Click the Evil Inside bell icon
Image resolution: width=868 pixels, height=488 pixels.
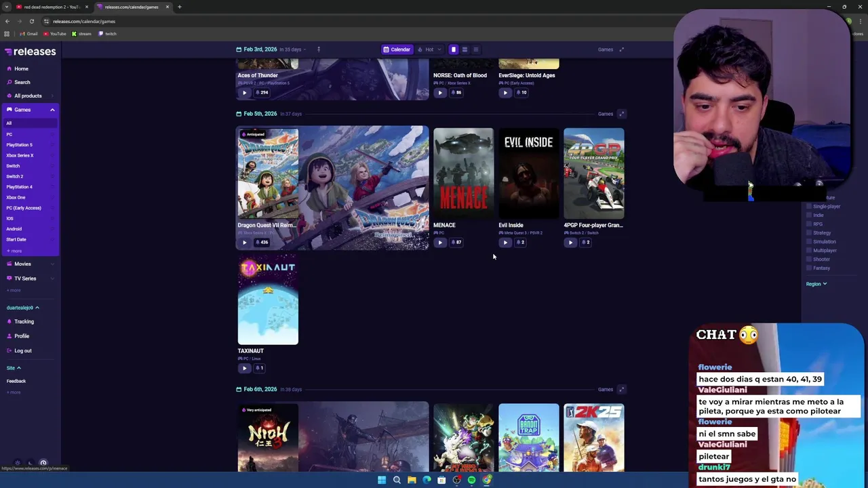[x=519, y=242]
